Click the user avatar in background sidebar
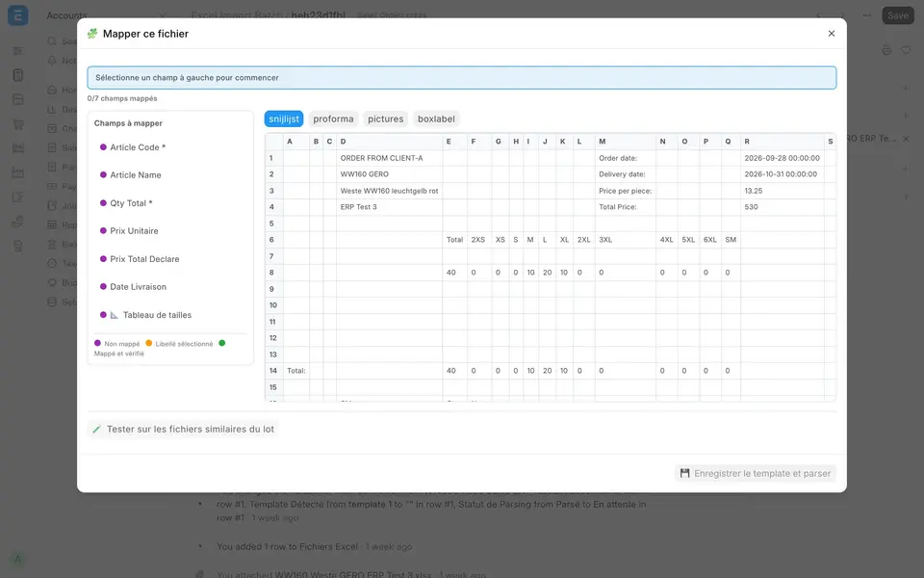The width and height of the screenshot is (924, 578). 17,560
